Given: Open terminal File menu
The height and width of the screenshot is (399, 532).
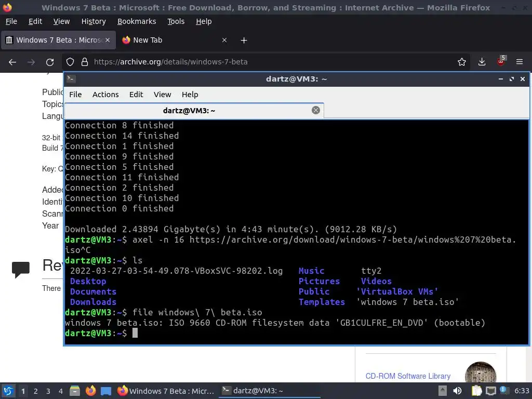Looking at the screenshot, I should tap(75, 95).
